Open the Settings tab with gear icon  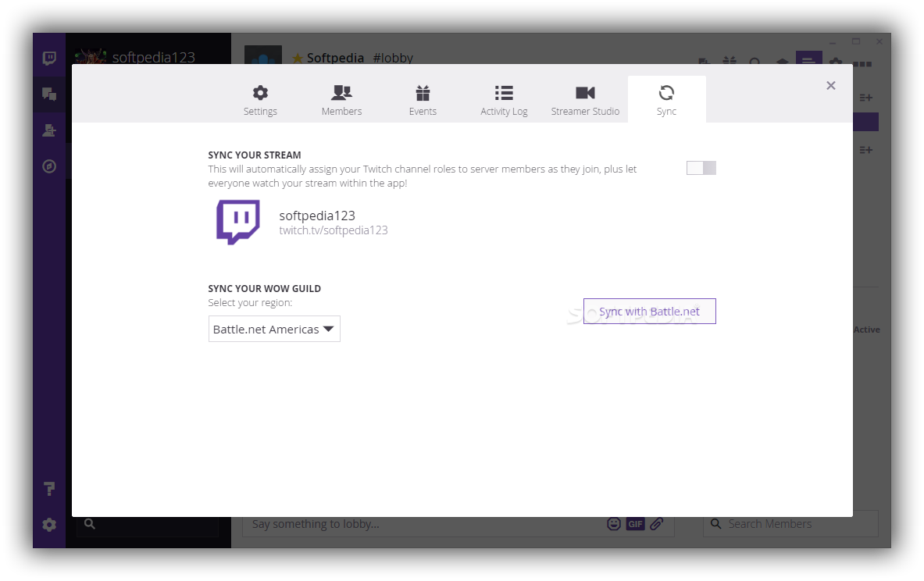point(260,100)
